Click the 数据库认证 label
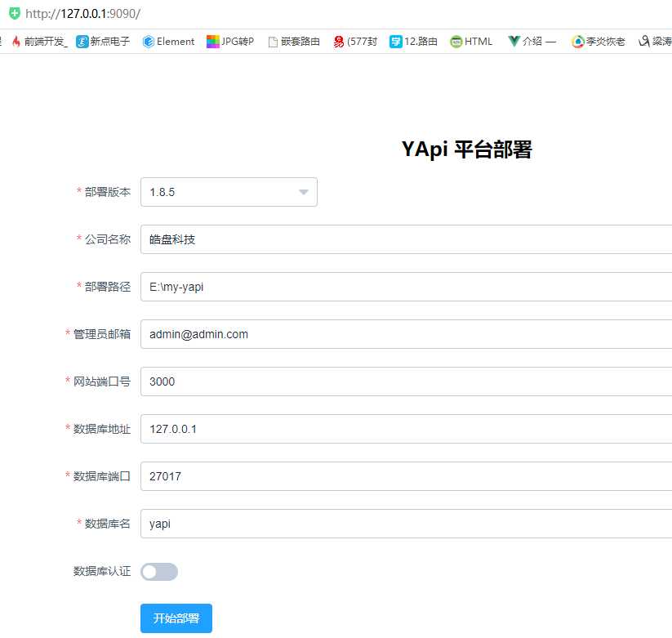Image resolution: width=672 pixels, height=638 pixels. click(102, 571)
